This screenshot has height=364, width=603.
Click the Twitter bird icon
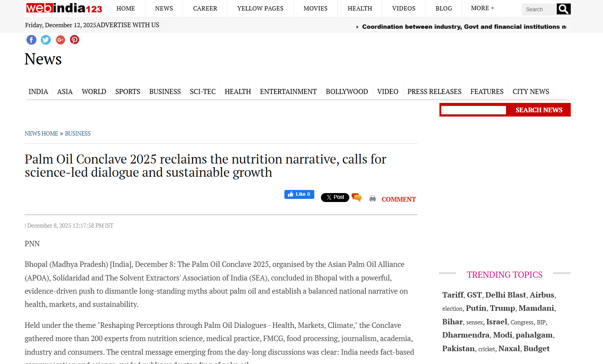pos(46,40)
